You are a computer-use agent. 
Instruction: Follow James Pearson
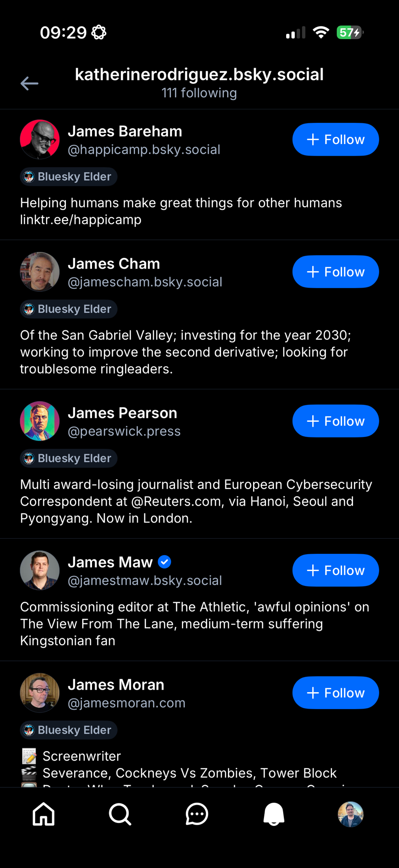coord(336,421)
